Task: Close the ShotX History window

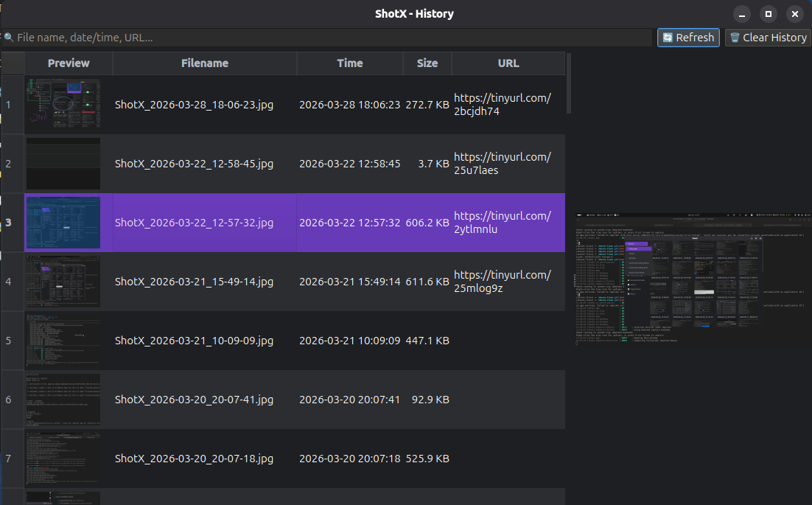Action: click(795, 14)
